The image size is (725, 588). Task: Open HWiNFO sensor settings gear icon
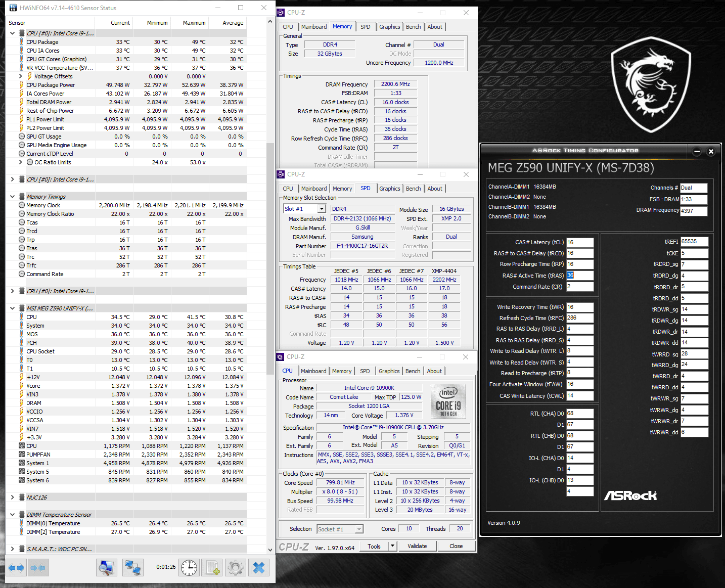click(235, 568)
